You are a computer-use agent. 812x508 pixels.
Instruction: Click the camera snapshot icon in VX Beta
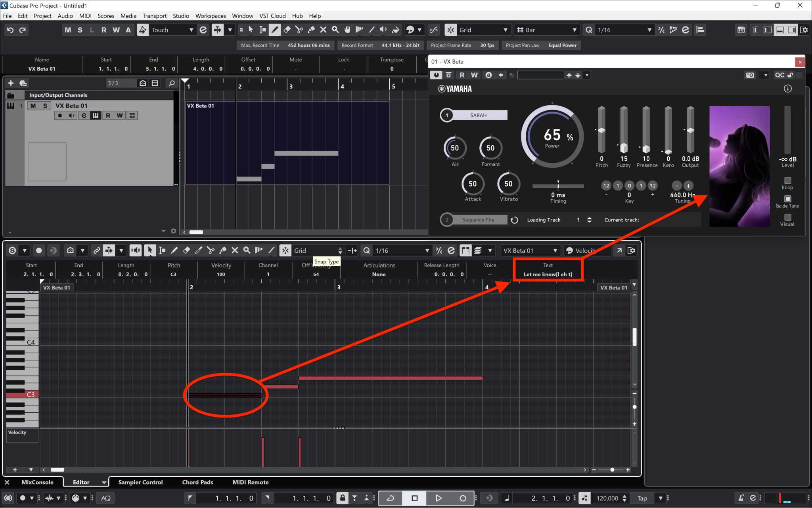(750, 75)
